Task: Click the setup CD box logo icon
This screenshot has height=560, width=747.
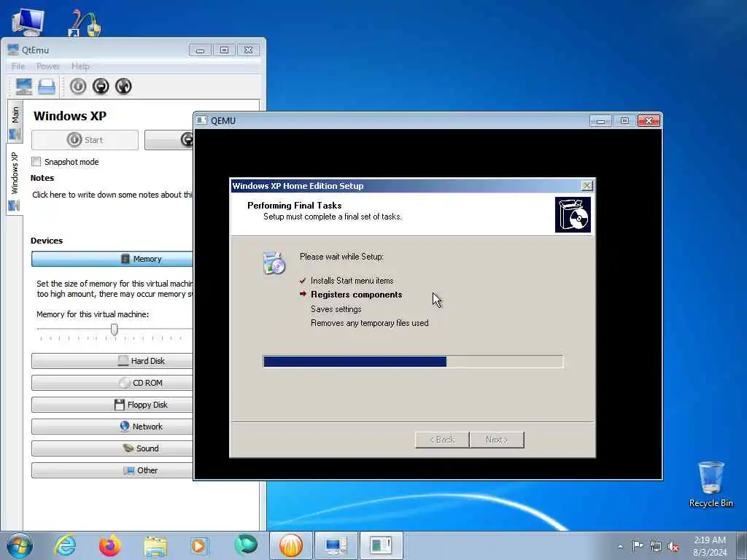Action: click(x=573, y=215)
